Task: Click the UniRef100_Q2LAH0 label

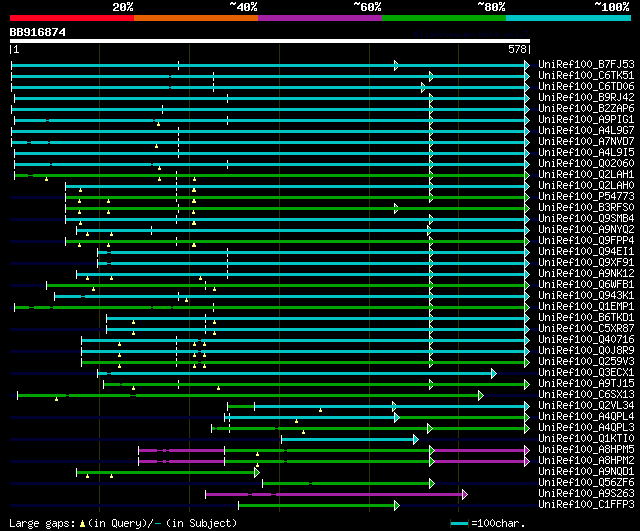Action: click(x=586, y=186)
